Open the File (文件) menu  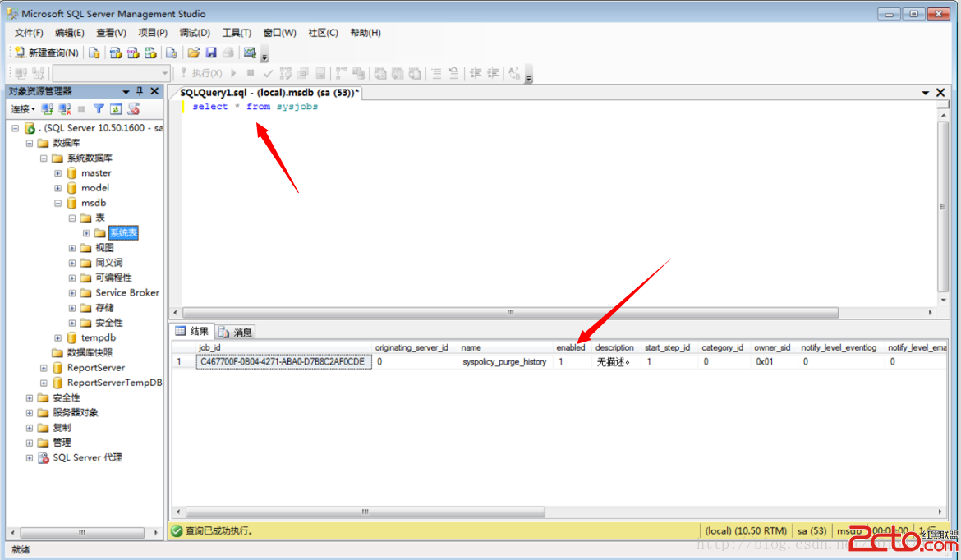[29, 33]
